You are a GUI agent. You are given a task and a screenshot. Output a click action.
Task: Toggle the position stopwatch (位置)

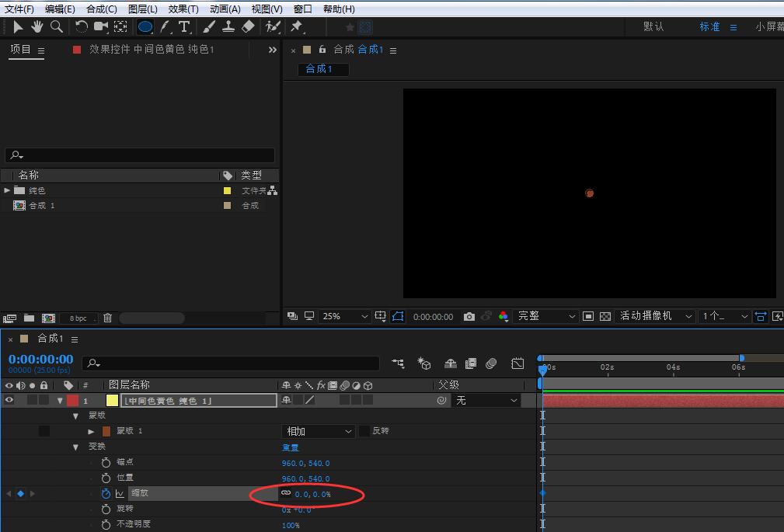(x=106, y=478)
